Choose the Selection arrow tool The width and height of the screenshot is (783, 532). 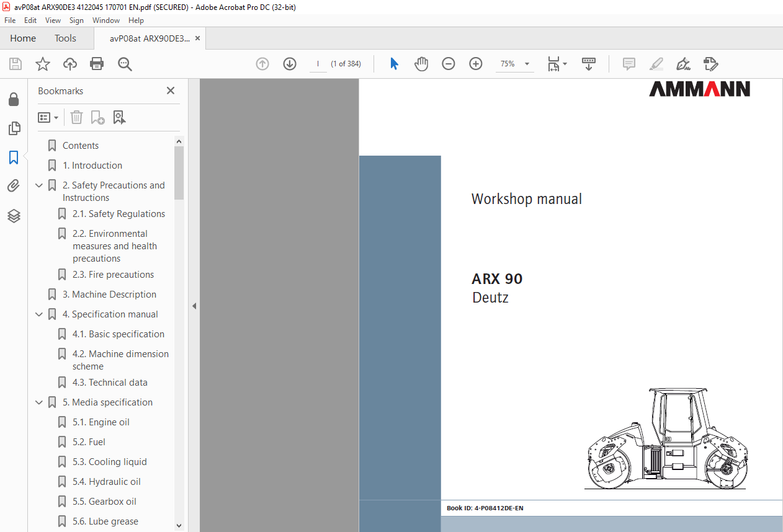click(x=394, y=64)
